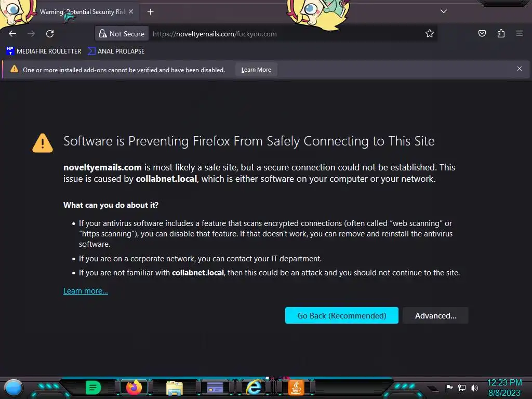The width and height of the screenshot is (532, 399).
Task: Go back using the browser back arrow
Action: [12, 34]
